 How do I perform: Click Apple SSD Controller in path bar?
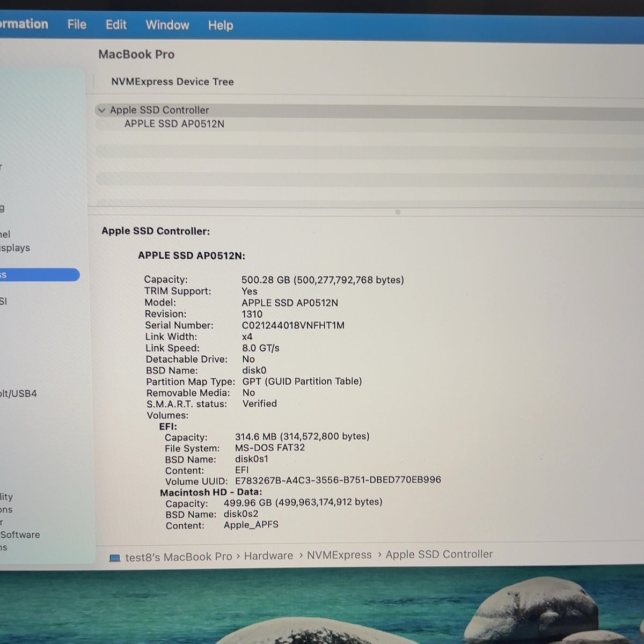pyautogui.click(x=439, y=554)
